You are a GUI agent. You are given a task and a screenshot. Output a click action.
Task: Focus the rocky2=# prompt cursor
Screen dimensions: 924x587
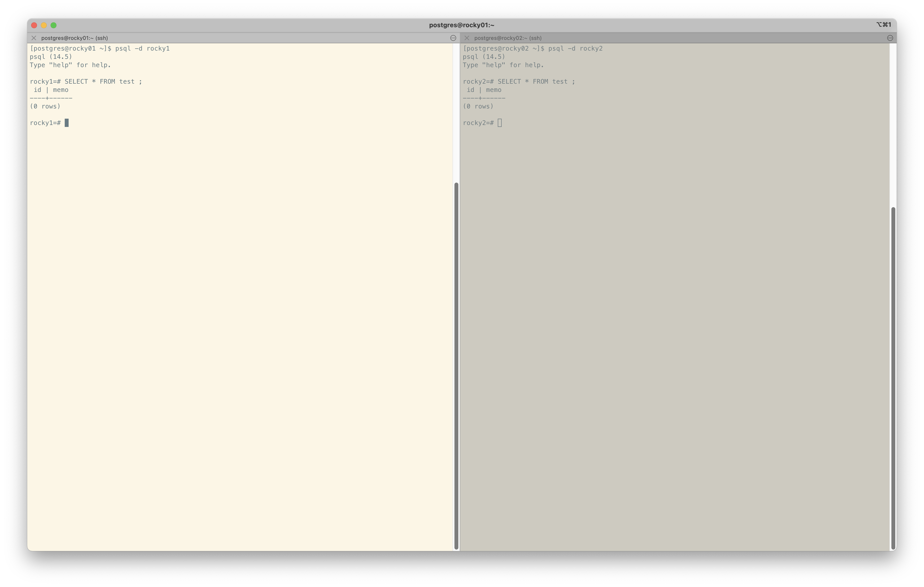pos(500,123)
